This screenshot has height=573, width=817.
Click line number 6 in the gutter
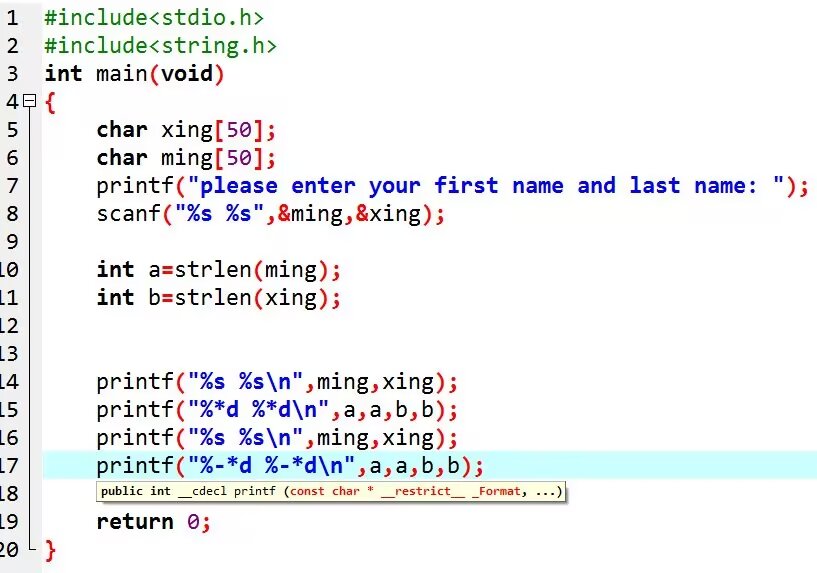click(12, 158)
